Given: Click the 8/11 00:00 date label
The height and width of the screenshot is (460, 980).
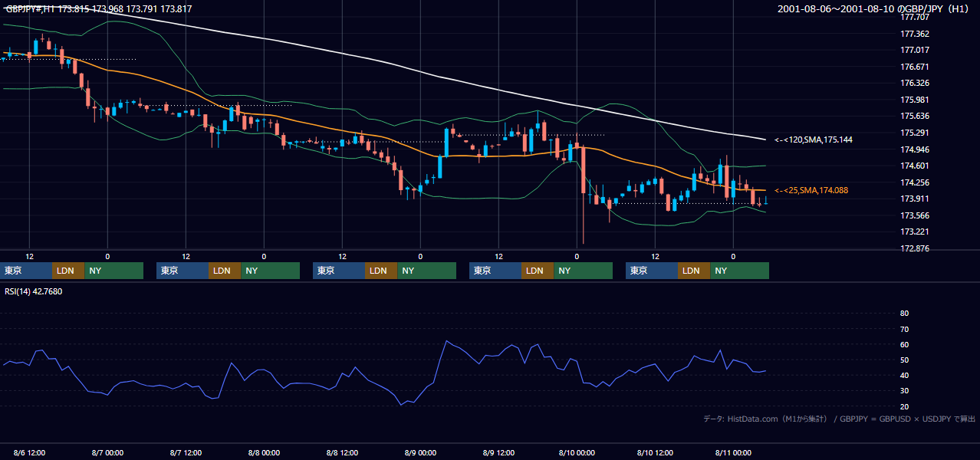Looking at the screenshot, I should click(x=733, y=453).
